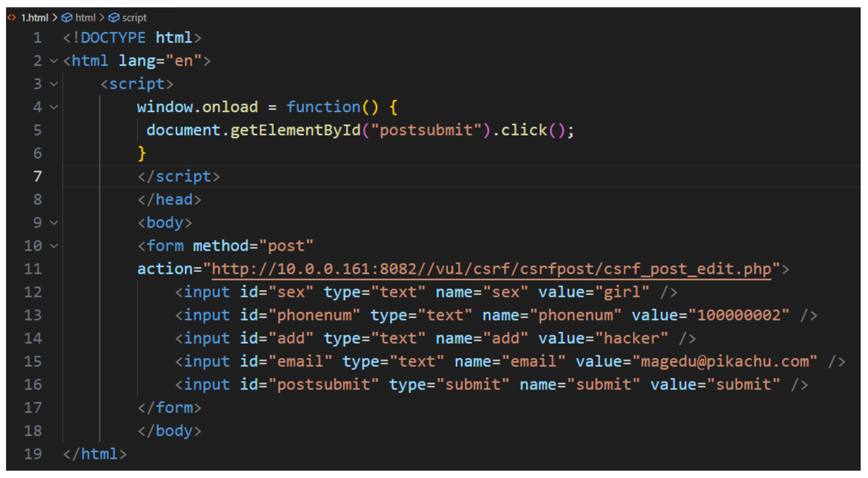
Task: Click the script symbol icon in breadcrumb
Action: (114, 18)
